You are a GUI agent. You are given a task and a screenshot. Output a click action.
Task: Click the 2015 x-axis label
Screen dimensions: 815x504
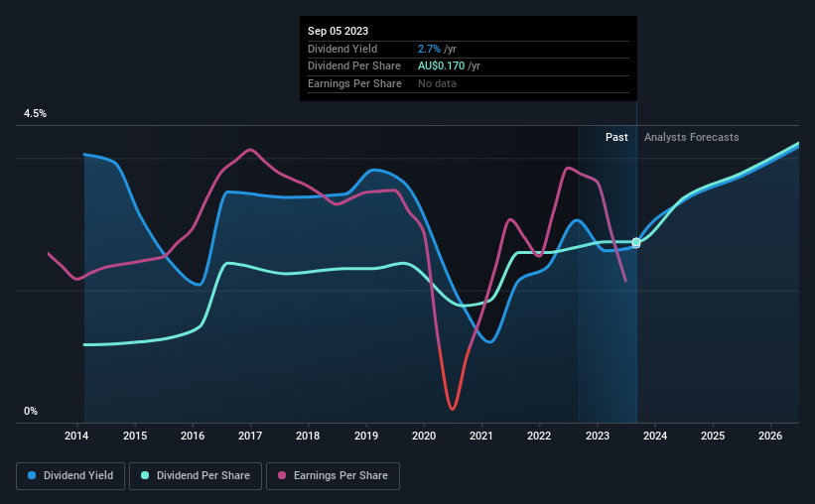(x=135, y=436)
